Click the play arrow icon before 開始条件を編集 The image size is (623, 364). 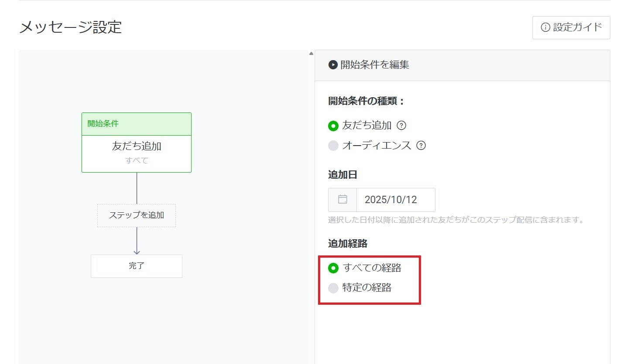332,65
